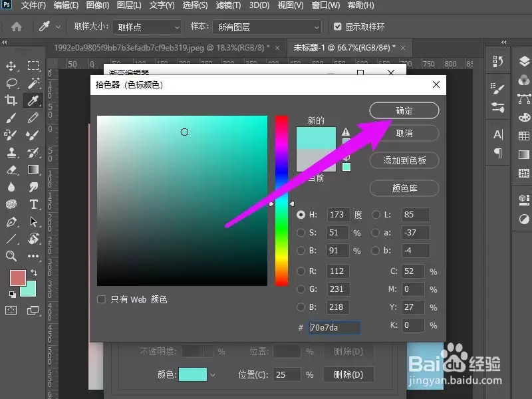The height and width of the screenshot is (399, 532).
Task: Collapse the left toolbox panel arrows
Action: click(x=5, y=43)
